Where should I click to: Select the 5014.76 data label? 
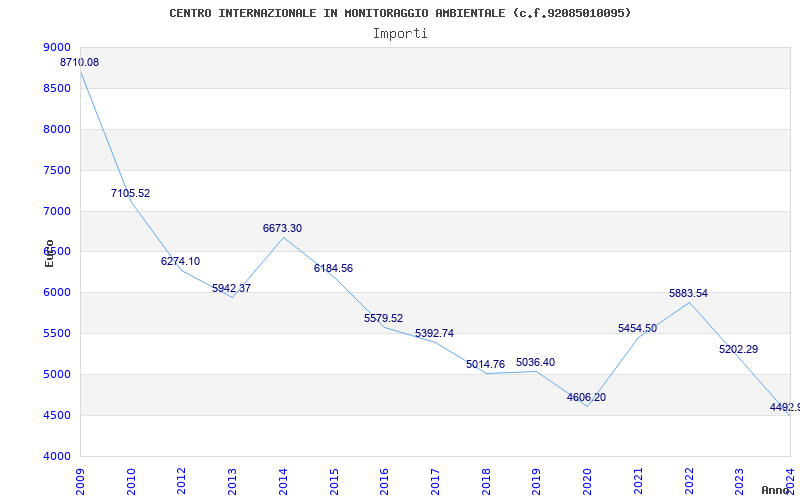coord(485,364)
